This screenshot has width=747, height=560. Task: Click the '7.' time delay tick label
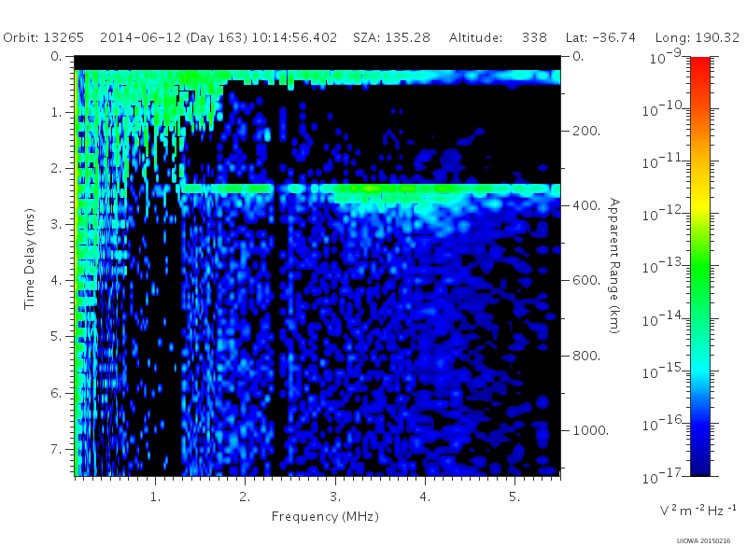[57, 449]
